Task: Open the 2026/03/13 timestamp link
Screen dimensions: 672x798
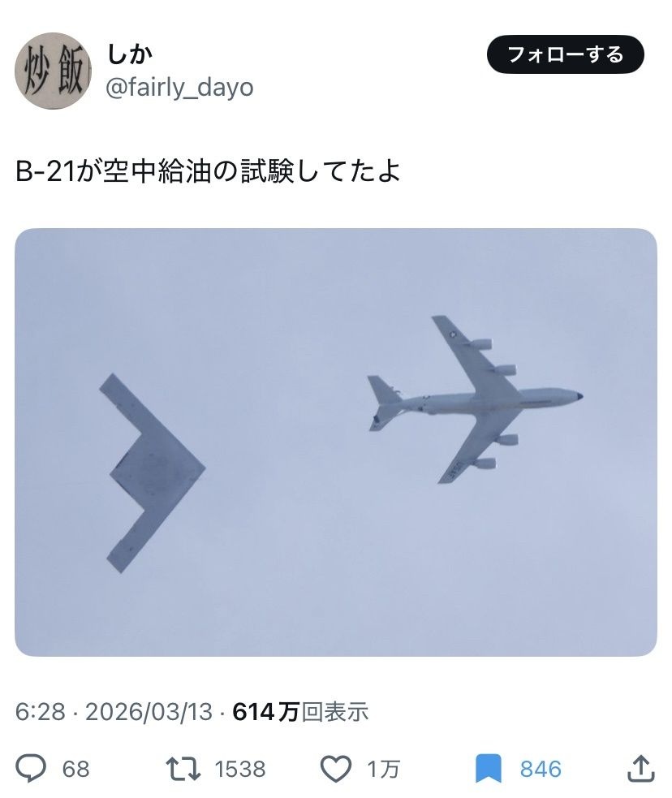Action: pos(149,711)
